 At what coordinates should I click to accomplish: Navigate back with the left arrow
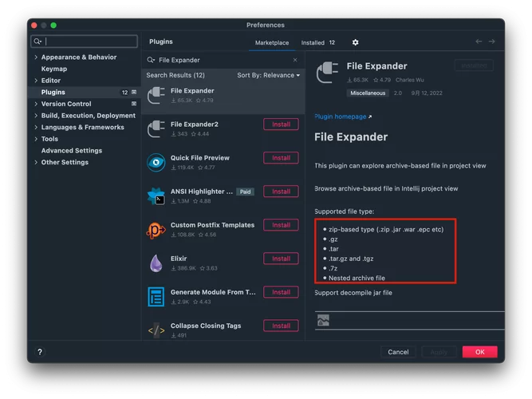click(x=479, y=41)
